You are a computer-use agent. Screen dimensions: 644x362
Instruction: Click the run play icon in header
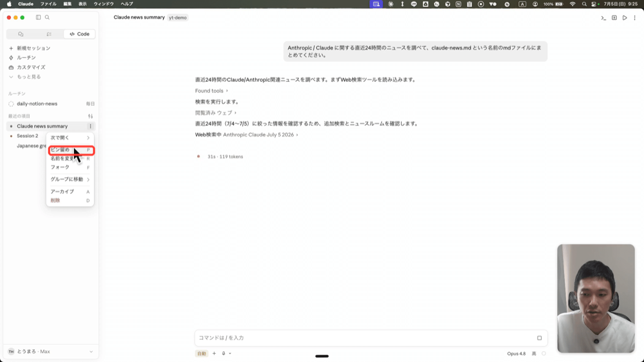[625, 17]
